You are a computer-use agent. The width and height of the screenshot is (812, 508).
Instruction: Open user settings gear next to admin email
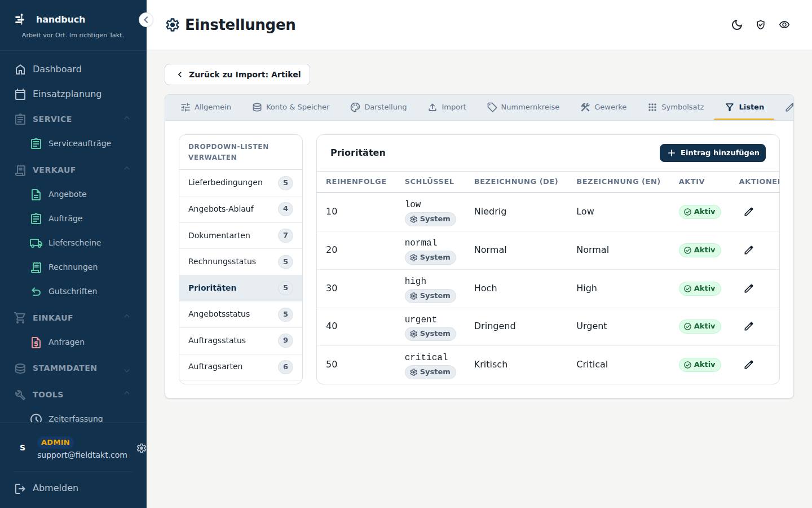(142, 448)
